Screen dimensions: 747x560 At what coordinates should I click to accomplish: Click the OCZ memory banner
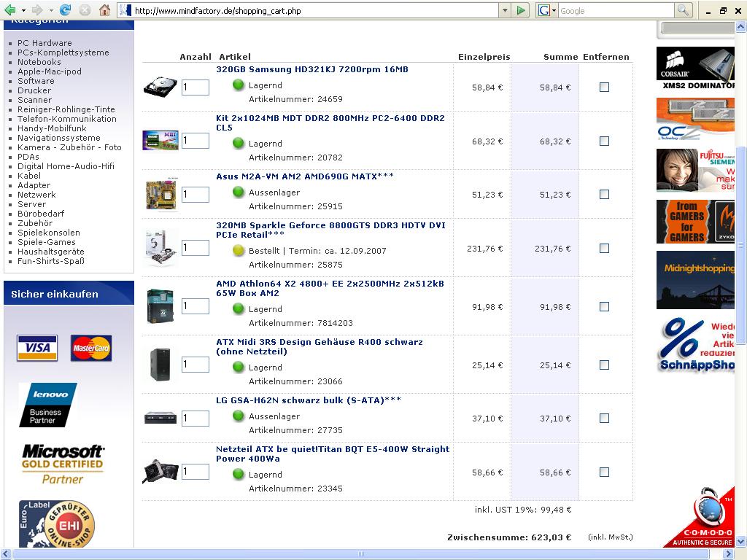[x=695, y=120]
